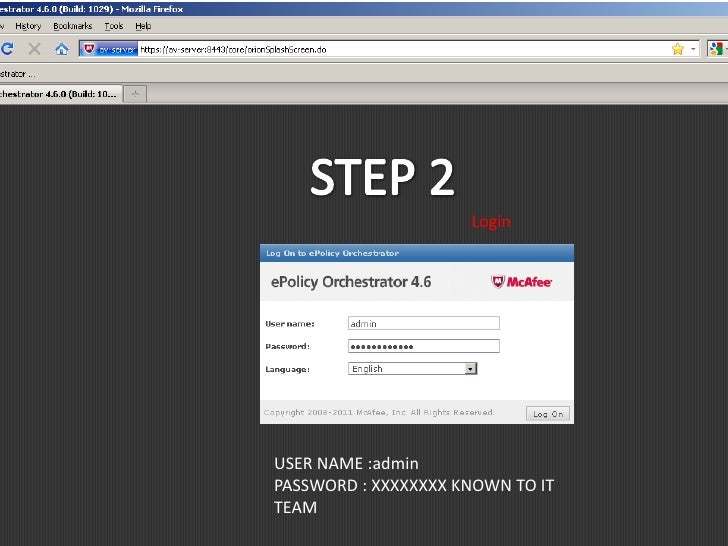Click the Google search engine icon
The height and width of the screenshot is (546, 728).
tap(715, 49)
